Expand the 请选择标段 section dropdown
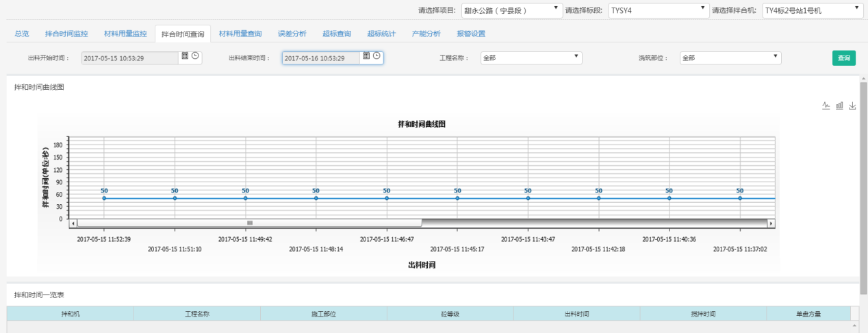 click(x=657, y=10)
